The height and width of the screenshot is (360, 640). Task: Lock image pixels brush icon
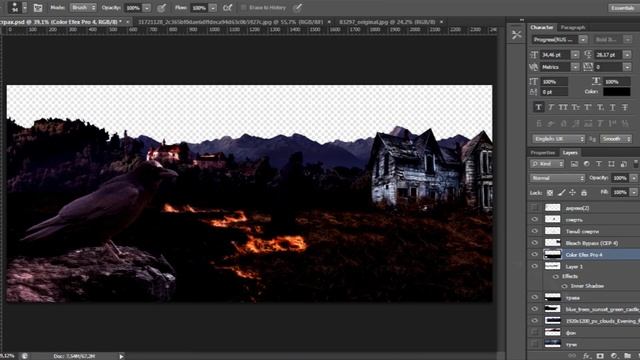(x=562, y=193)
